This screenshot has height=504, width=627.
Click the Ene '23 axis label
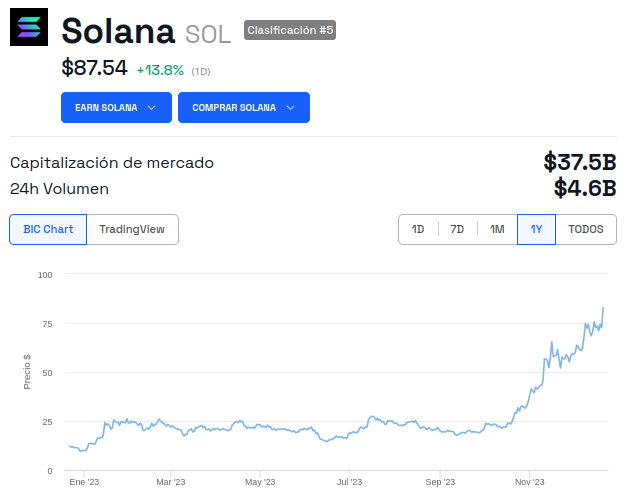(84, 482)
